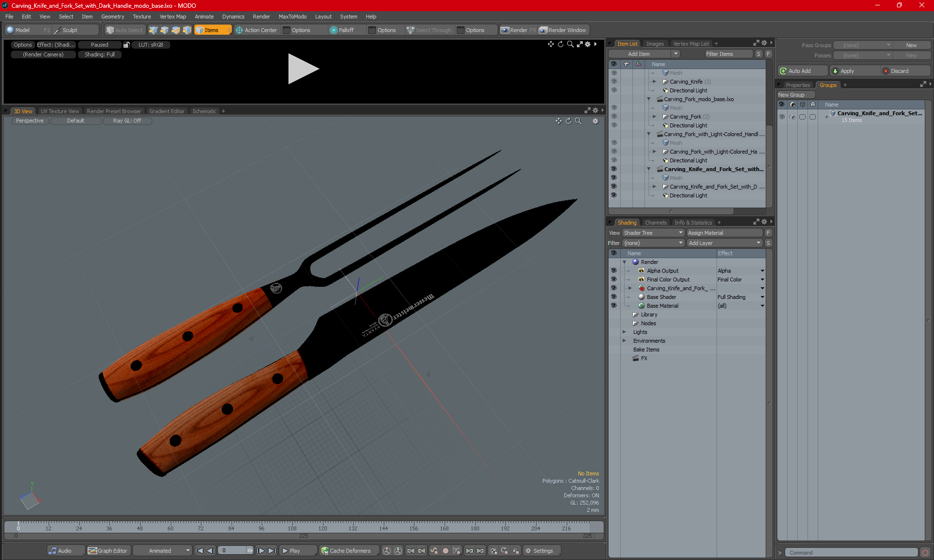Toggle visibility of Carving_Knife item
Image resolution: width=934 pixels, height=560 pixels.
point(613,82)
